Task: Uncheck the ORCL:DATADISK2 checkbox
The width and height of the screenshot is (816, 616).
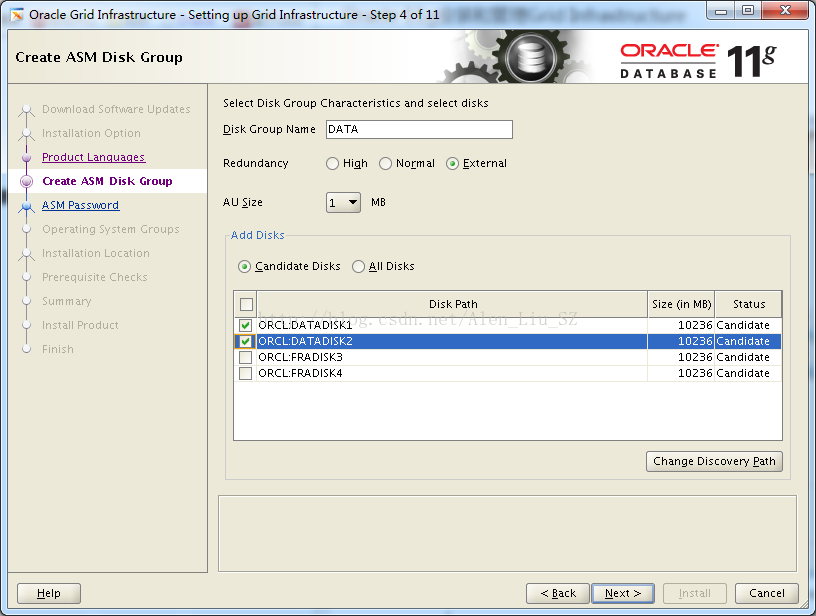Action: tap(245, 341)
